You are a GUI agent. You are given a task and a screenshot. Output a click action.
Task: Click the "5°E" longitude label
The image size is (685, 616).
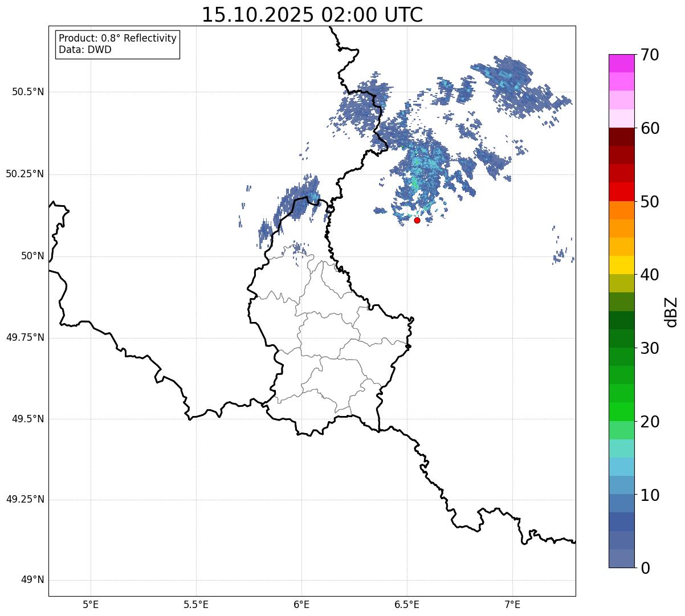91,605
